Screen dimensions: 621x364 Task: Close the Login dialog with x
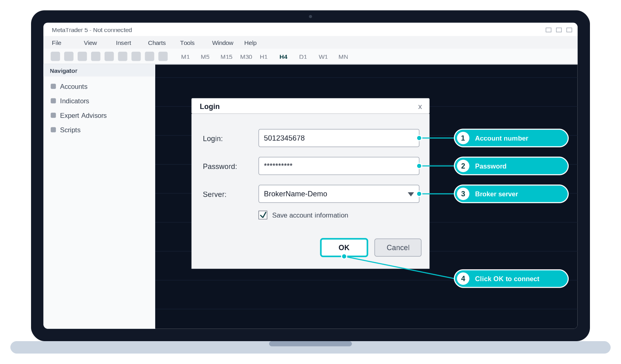click(x=420, y=107)
